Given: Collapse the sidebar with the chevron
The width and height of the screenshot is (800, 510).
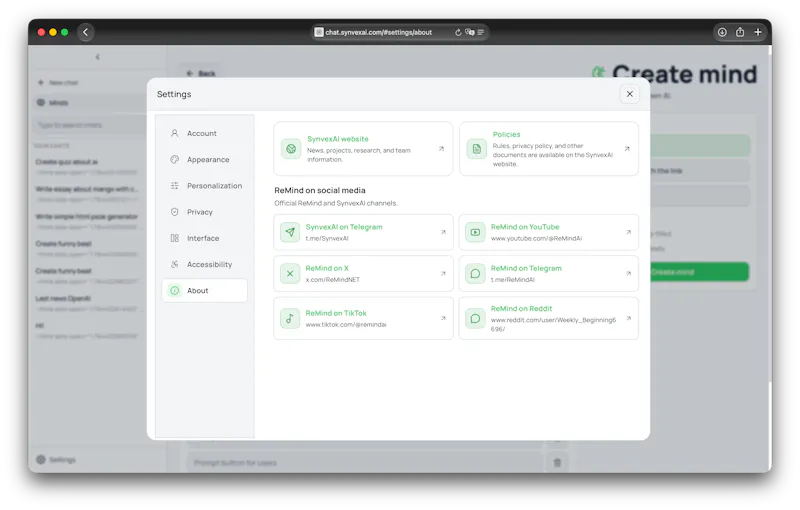Looking at the screenshot, I should click(x=97, y=57).
